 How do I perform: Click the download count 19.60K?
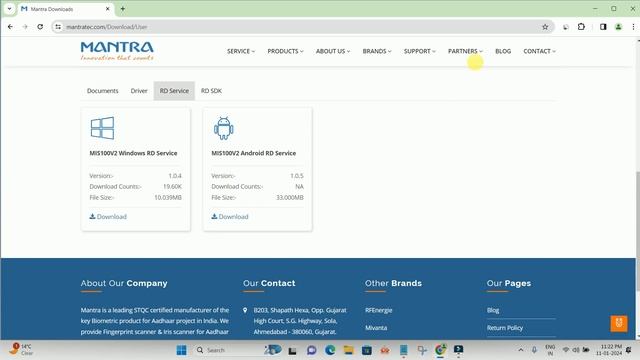tap(172, 187)
